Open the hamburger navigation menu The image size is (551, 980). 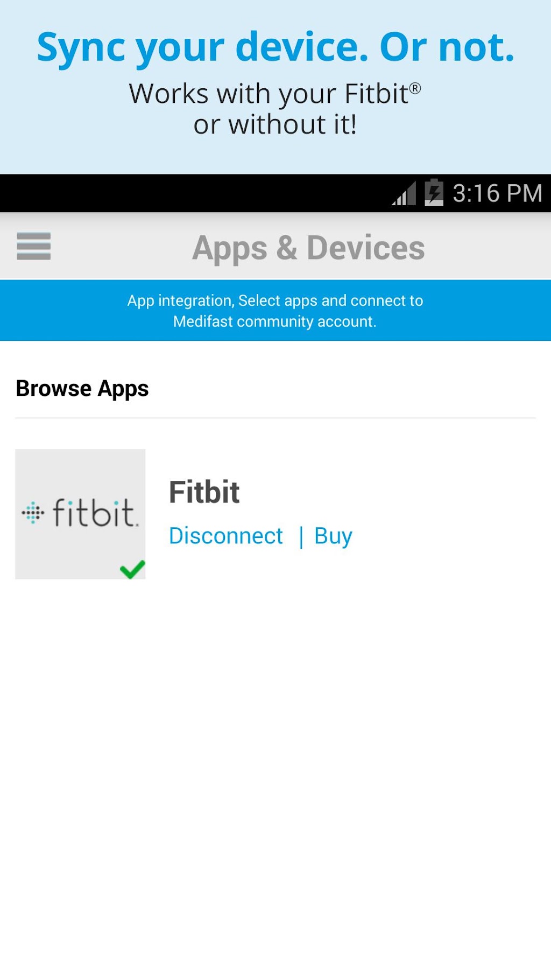(33, 246)
